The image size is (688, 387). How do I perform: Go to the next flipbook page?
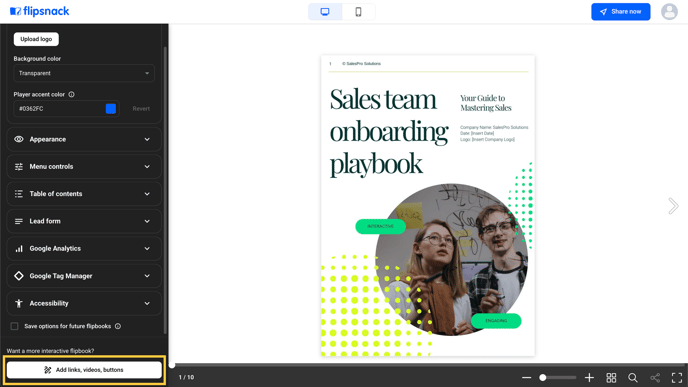(673, 206)
